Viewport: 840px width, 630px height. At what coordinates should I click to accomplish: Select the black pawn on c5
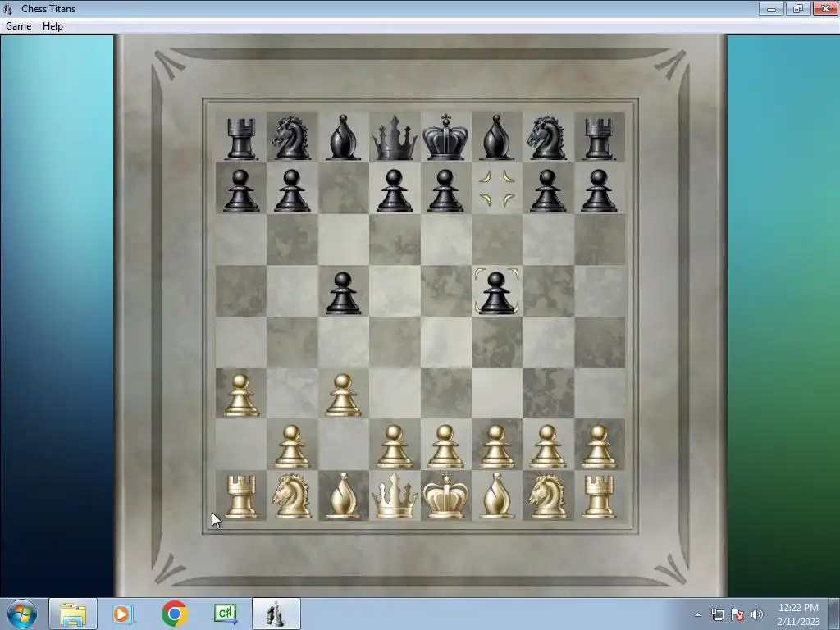343,293
